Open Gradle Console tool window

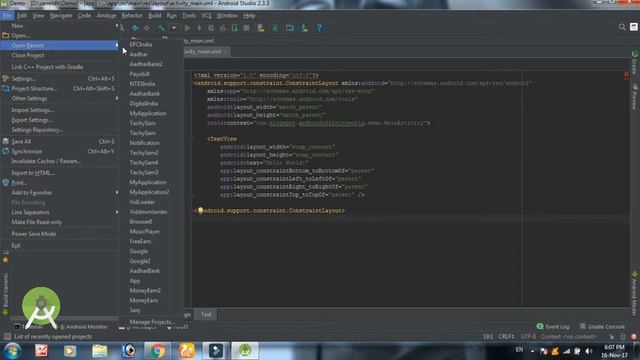click(x=602, y=327)
